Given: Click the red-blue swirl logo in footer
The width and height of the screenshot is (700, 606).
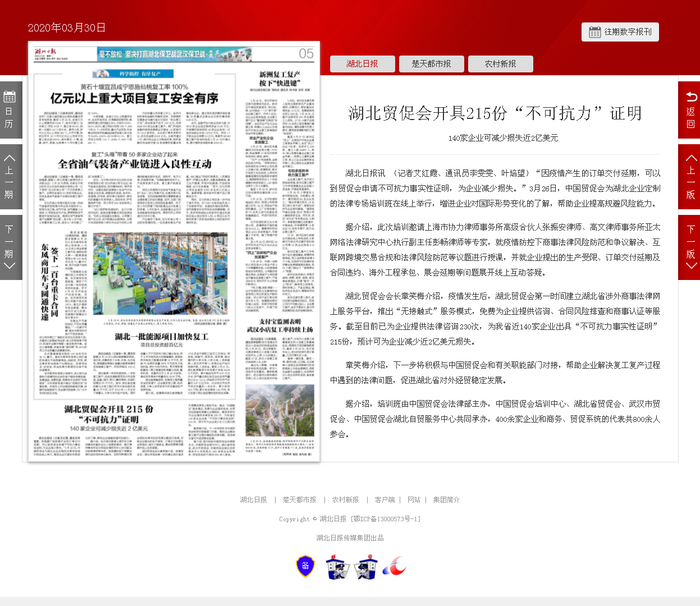Looking at the screenshot, I should click(x=394, y=567).
